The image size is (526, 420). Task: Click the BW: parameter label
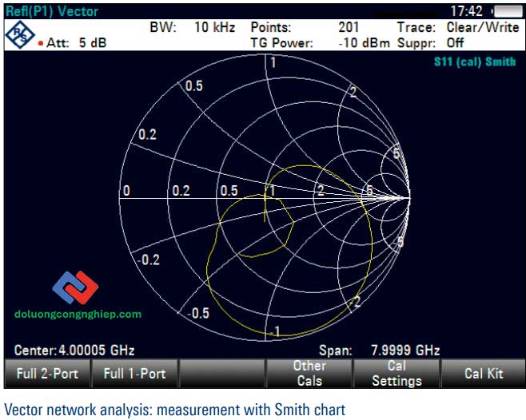163,27
